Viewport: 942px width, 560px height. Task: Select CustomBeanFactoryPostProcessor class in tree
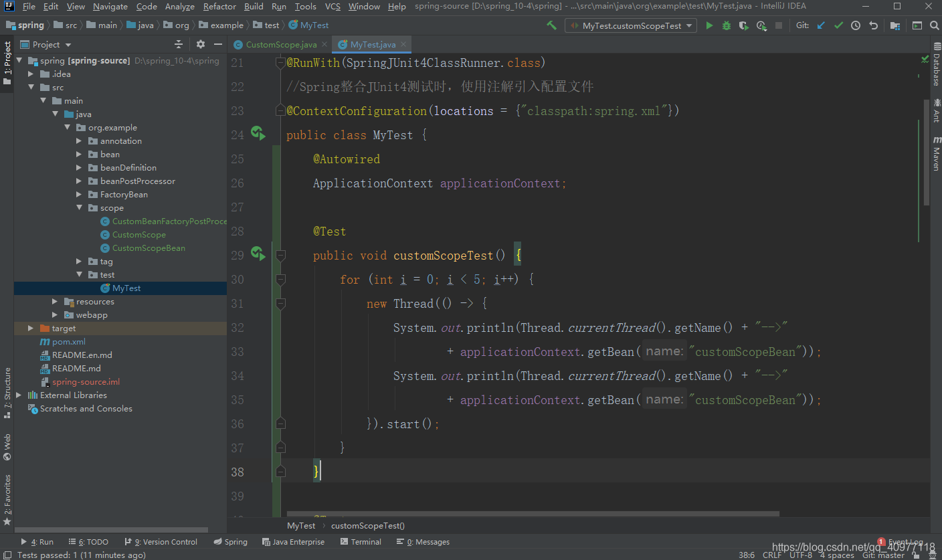point(163,221)
